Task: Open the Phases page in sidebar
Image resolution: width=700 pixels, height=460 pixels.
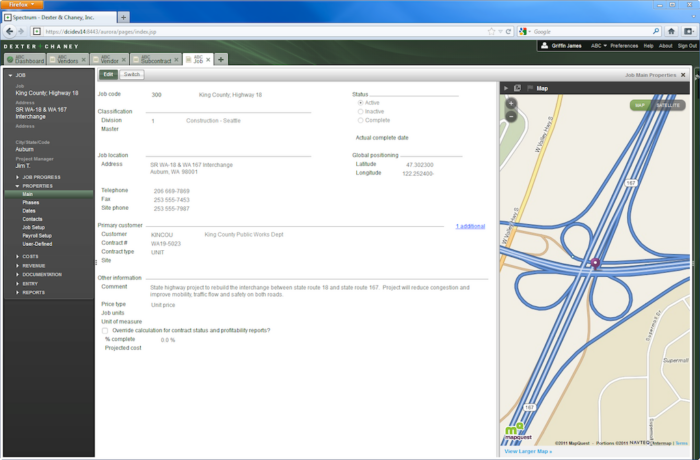Action: click(x=30, y=202)
